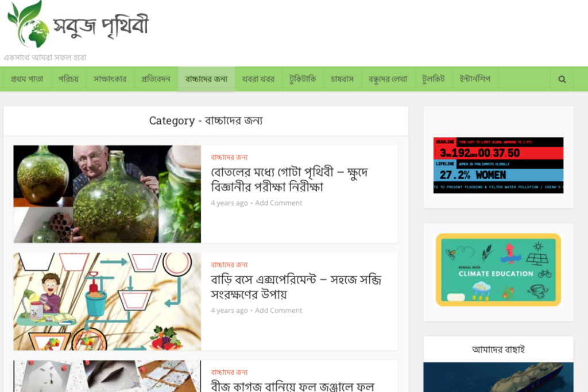Click the vegetable preservation experiment thumbnail

(107, 301)
